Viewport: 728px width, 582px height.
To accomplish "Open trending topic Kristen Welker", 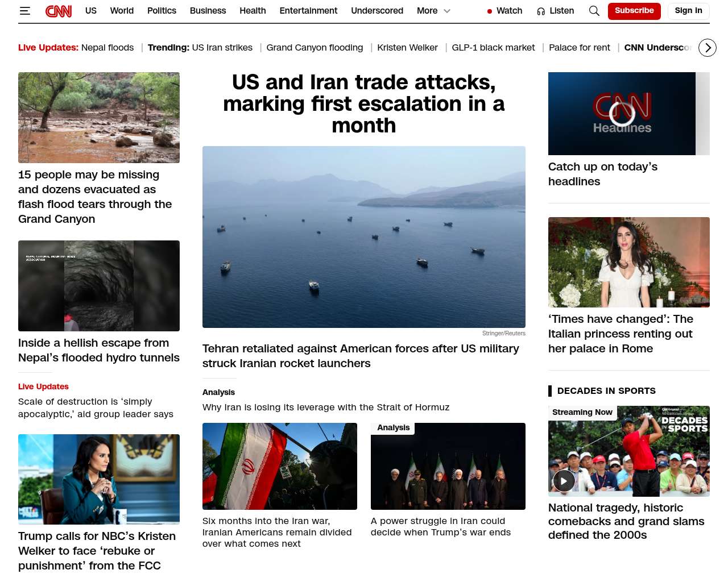I will [407, 48].
